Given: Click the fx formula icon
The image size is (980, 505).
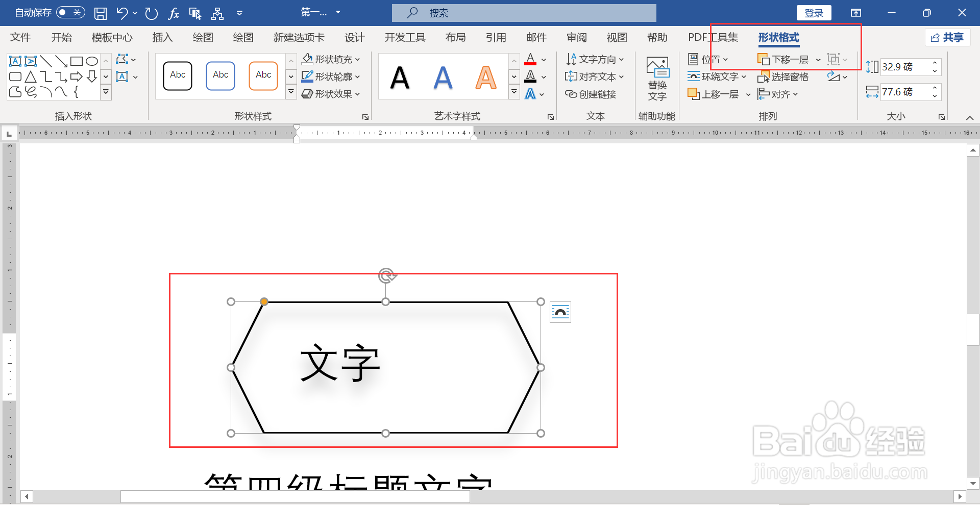Looking at the screenshot, I should (174, 13).
